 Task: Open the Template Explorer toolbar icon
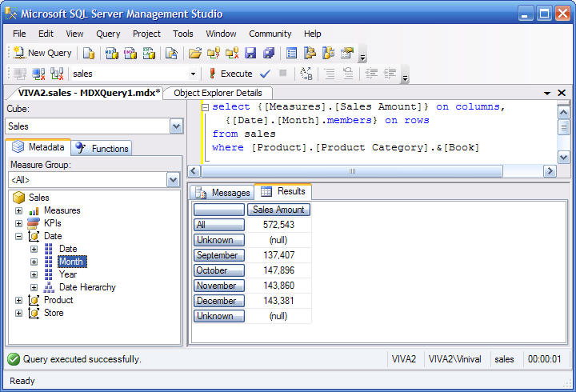(328, 53)
